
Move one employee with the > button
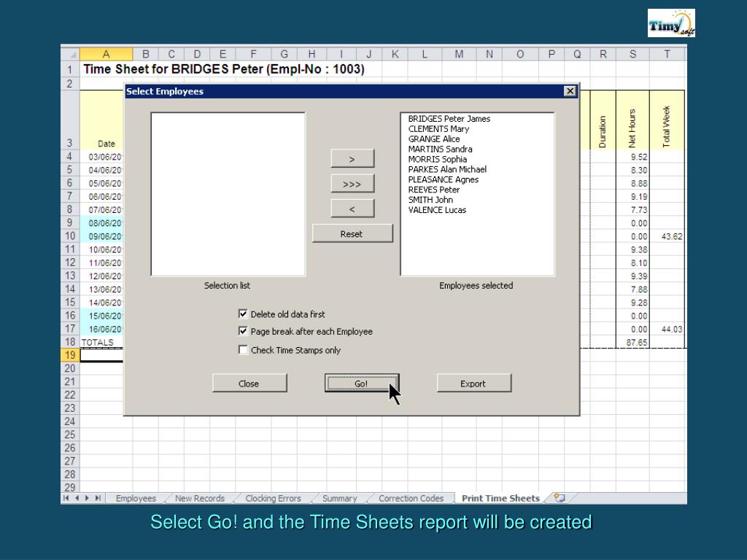click(352, 158)
